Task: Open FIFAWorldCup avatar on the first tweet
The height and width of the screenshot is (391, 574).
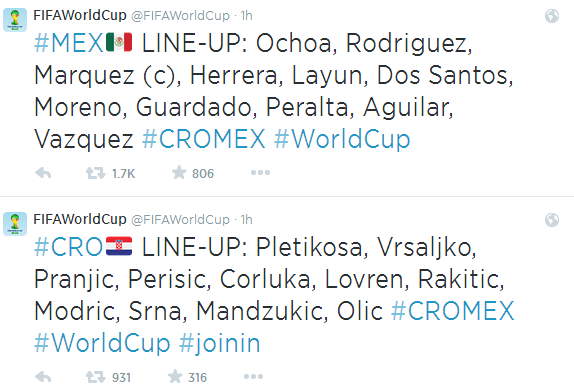Action: tap(15, 20)
